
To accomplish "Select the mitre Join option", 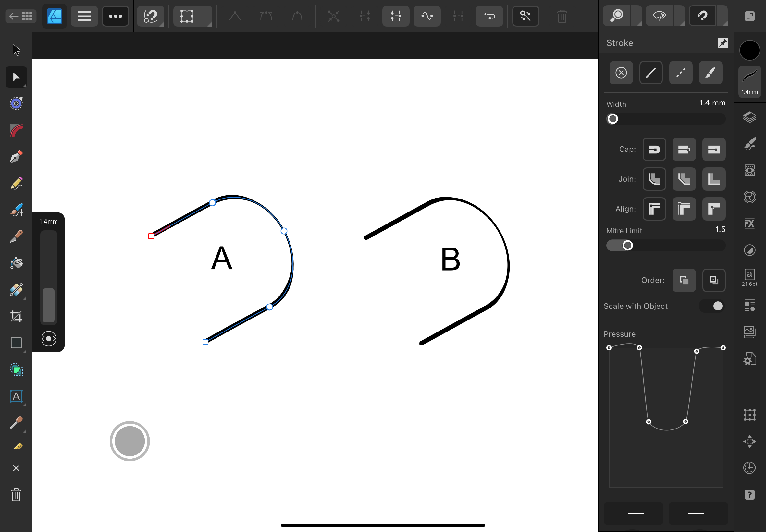I will [x=714, y=179].
